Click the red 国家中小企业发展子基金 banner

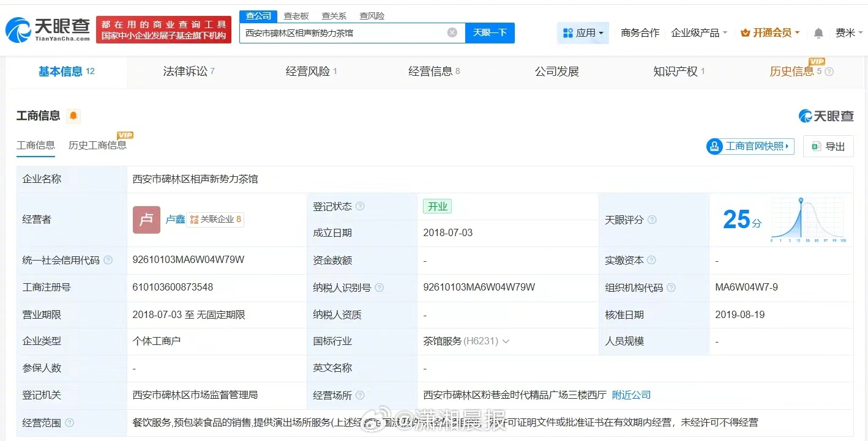click(163, 30)
